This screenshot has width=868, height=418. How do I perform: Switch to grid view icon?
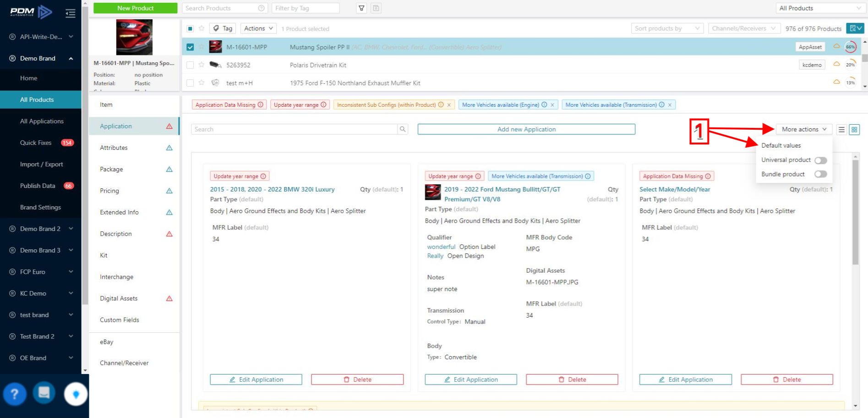pos(854,130)
